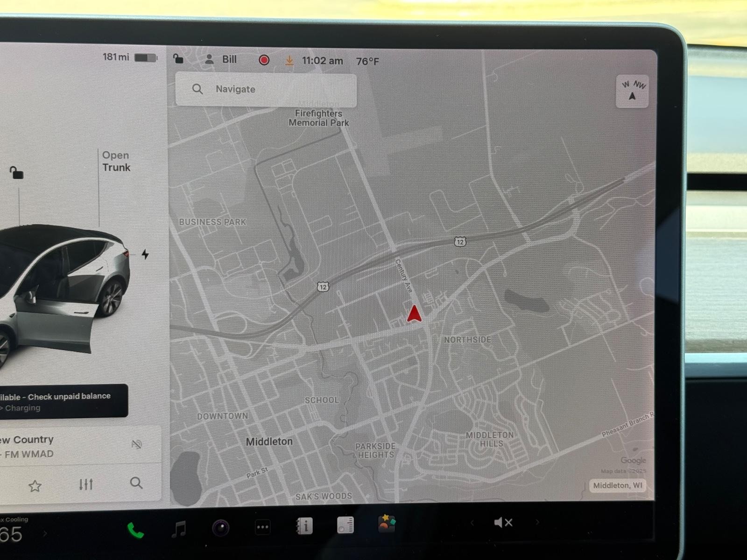This screenshot has height=560, width=747.
Task: Open the owner's manual info icon
Action: (304, 526)
